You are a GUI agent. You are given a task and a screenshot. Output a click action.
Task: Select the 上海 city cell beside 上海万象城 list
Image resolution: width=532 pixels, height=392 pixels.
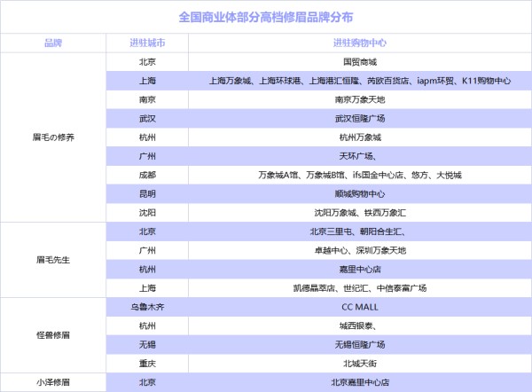click(x=147, y=81)
